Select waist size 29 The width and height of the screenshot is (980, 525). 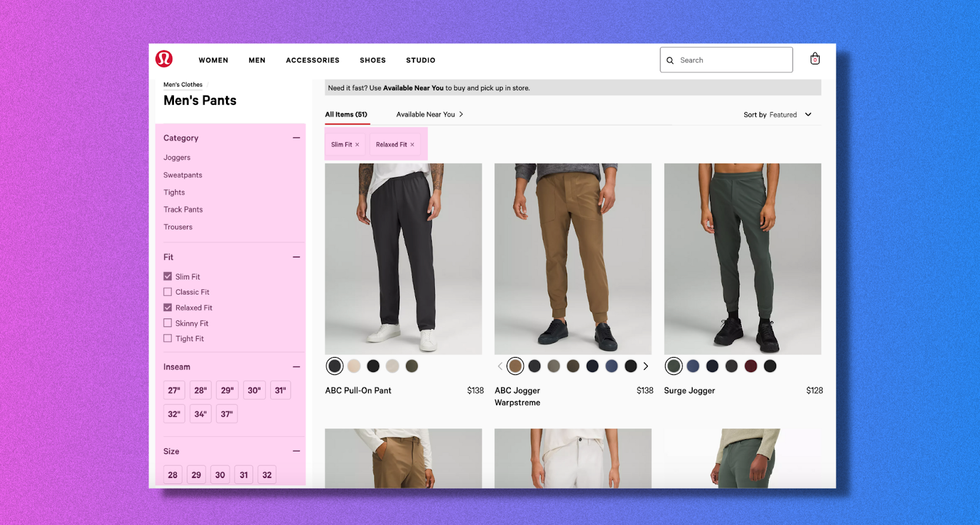point(196,475)
